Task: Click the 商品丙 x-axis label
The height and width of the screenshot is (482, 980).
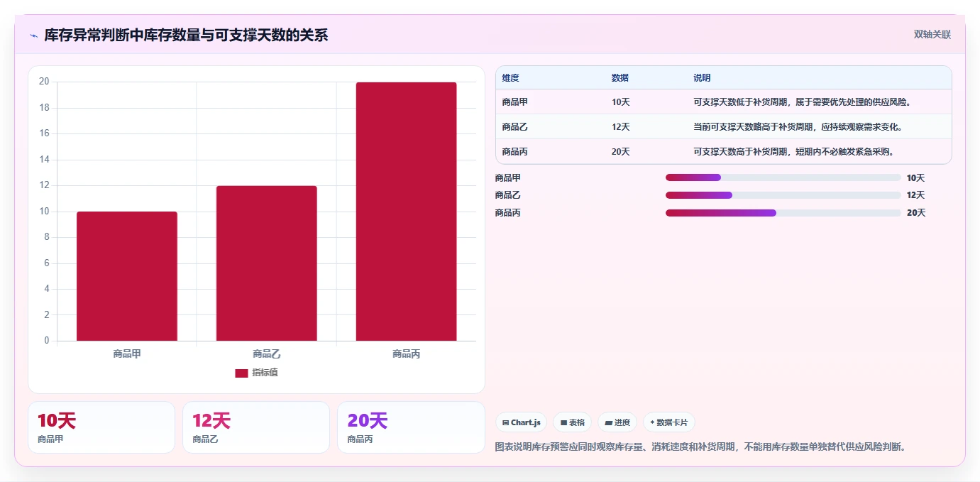Action: [406, 354]
